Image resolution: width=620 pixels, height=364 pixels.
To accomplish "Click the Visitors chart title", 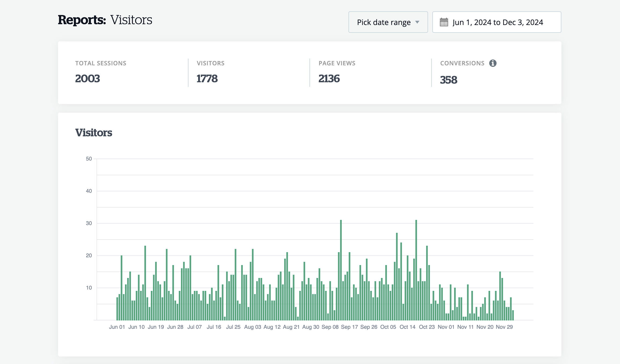I will [x=94, y=132].
